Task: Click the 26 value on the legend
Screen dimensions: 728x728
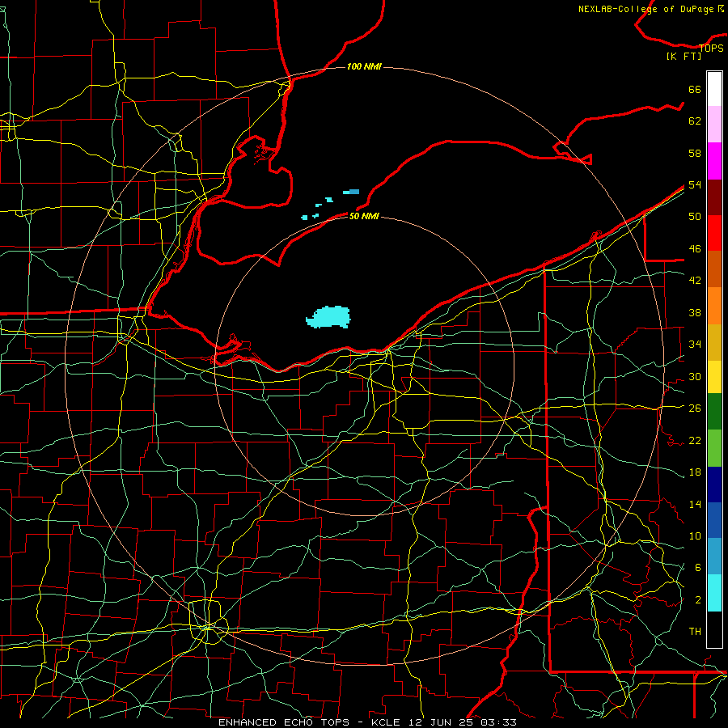Action: coord(695,408)
